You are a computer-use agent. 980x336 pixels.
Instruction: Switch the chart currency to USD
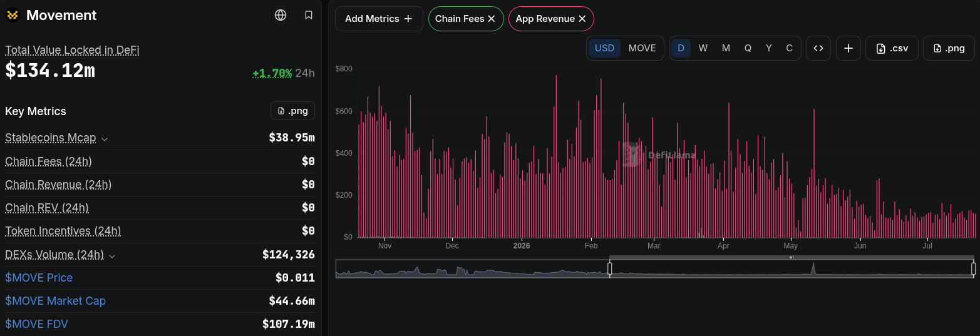604,48
